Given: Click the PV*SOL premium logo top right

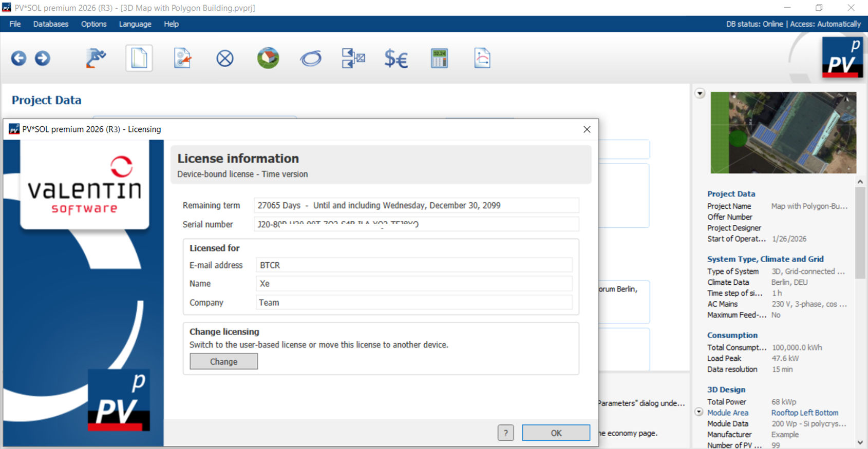Looking at the screenshot, I should 842,57.
